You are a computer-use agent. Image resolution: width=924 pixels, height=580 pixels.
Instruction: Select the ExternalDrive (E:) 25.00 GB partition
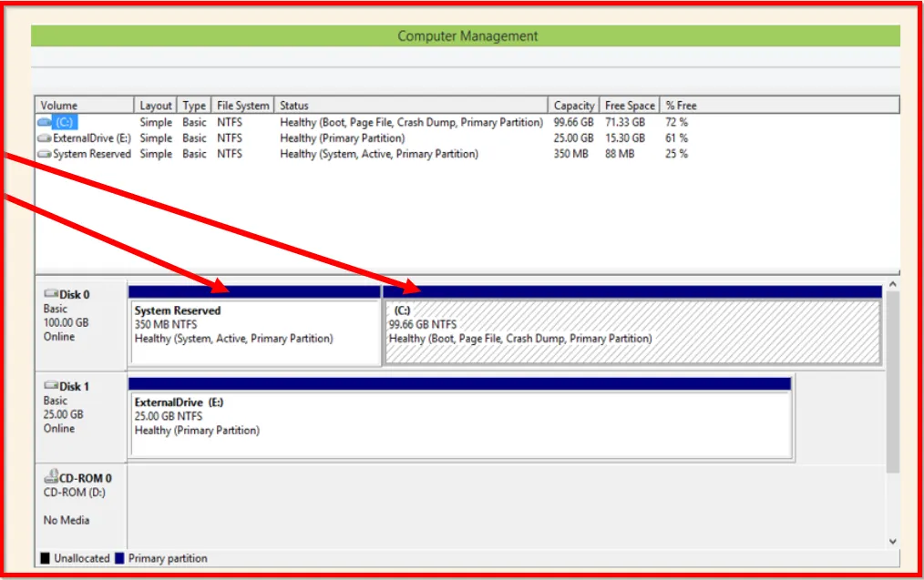pos(459,424)
